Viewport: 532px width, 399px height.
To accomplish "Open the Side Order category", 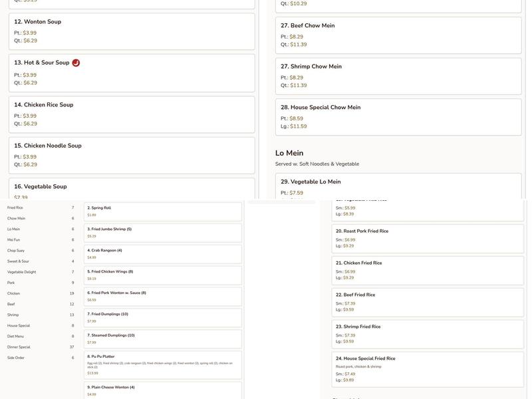I will point(16,358).
